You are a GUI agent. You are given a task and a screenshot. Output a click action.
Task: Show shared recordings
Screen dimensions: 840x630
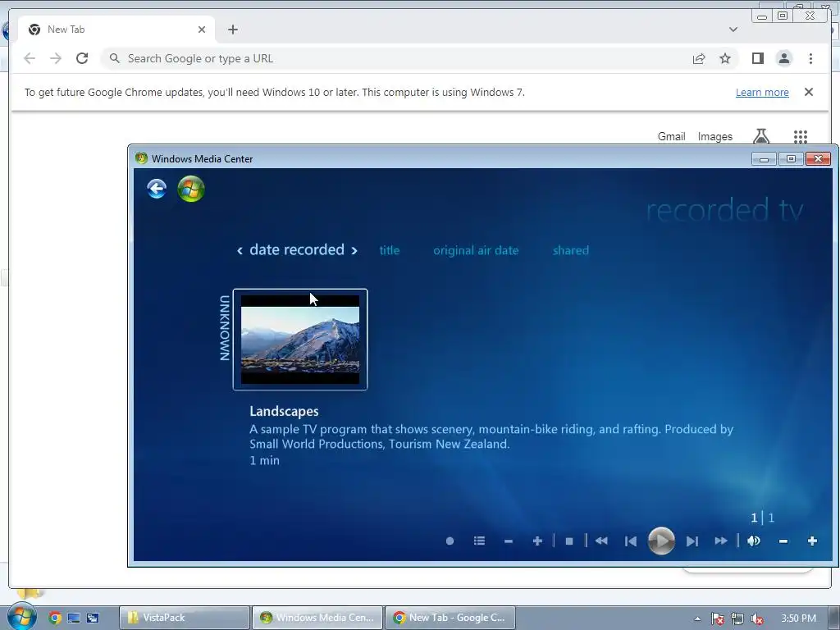(571, 250)
